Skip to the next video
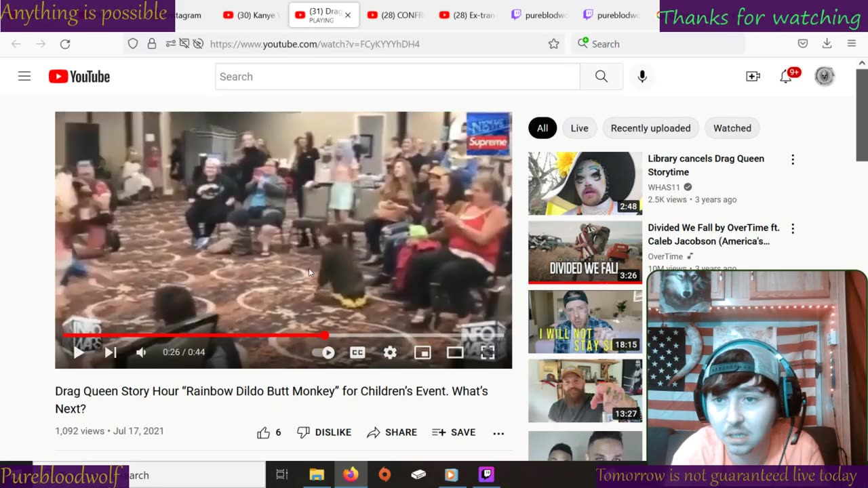This screenshot has height=488, width=868. pos(111,352)
